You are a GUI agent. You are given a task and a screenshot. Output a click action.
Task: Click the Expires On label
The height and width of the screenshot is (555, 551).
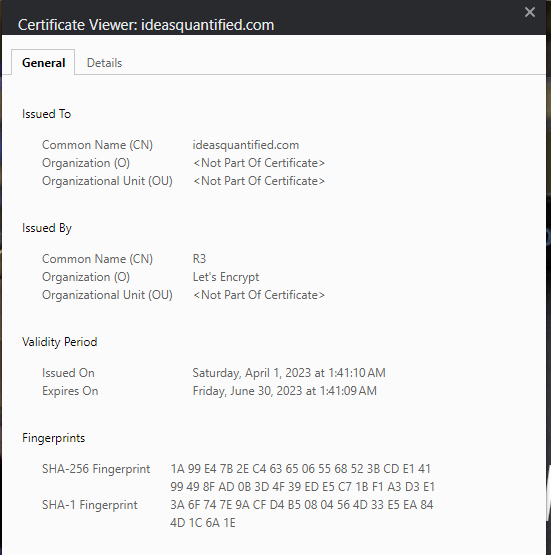[70, 391]
